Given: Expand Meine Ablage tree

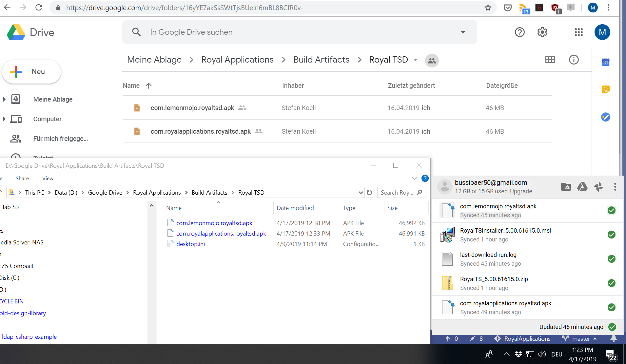Looking at the screenshot, I should (x=4, y=99).
